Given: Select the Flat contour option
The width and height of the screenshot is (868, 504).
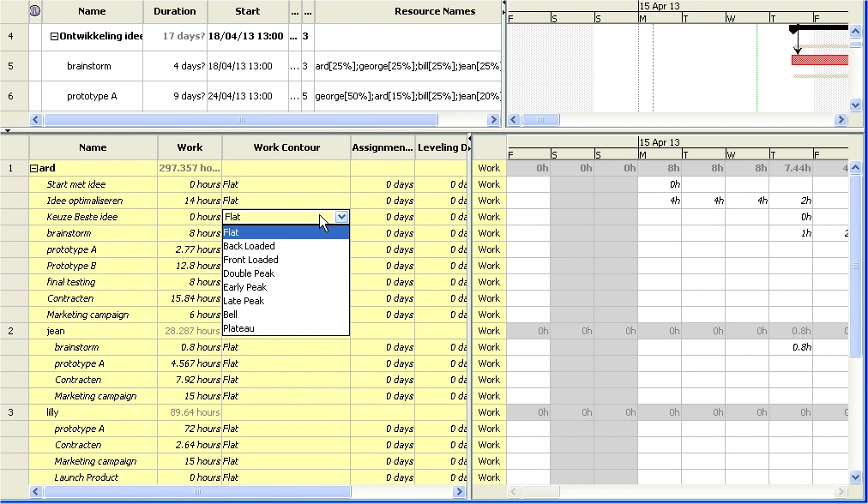Looking at the screenshot, I should [x=286, y=232].
